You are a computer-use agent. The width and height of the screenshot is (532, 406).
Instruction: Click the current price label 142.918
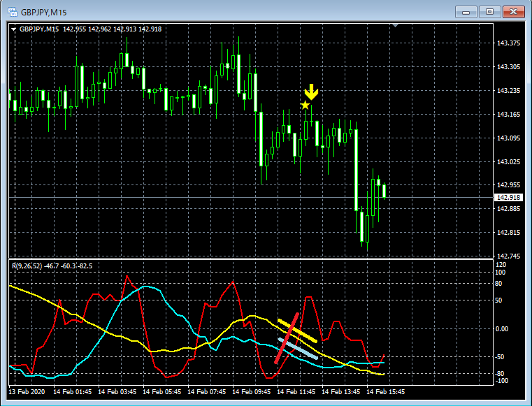click(x=509, y=197)
